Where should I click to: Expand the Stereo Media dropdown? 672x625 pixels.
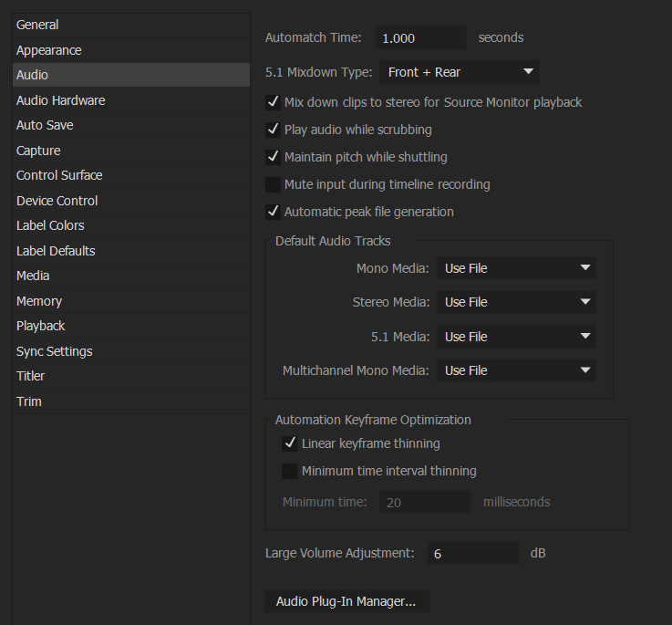516,302
